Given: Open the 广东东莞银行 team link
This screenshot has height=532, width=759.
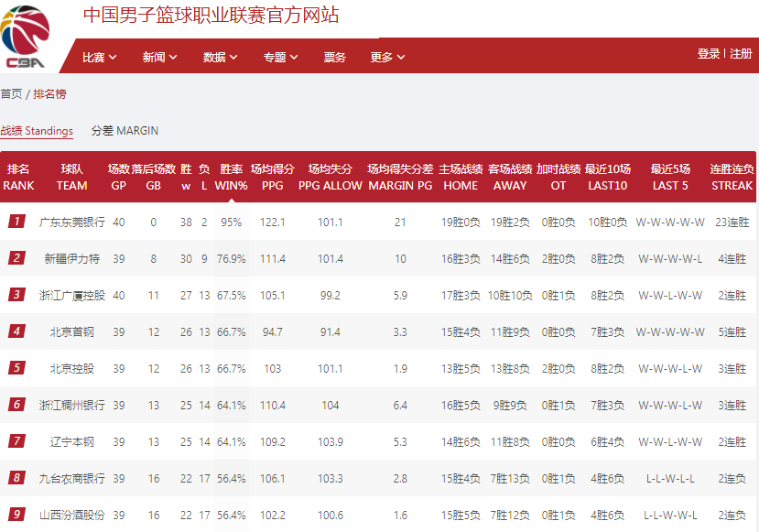Looking at the screenshot, I should click(71, 223).
